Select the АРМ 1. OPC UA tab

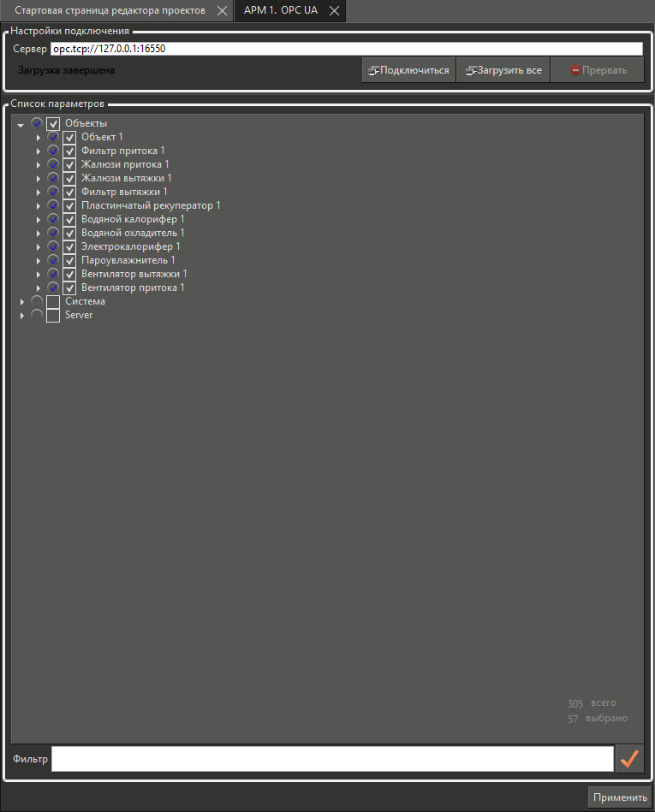point(280,10)
